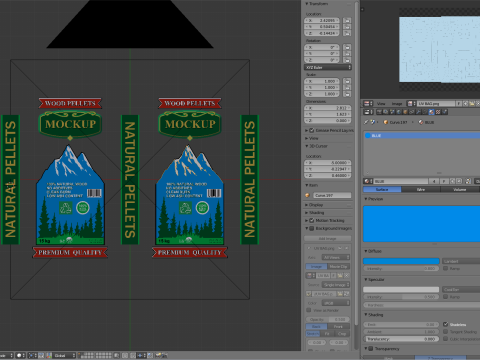Click the specular white color swatch

point(401,289)
